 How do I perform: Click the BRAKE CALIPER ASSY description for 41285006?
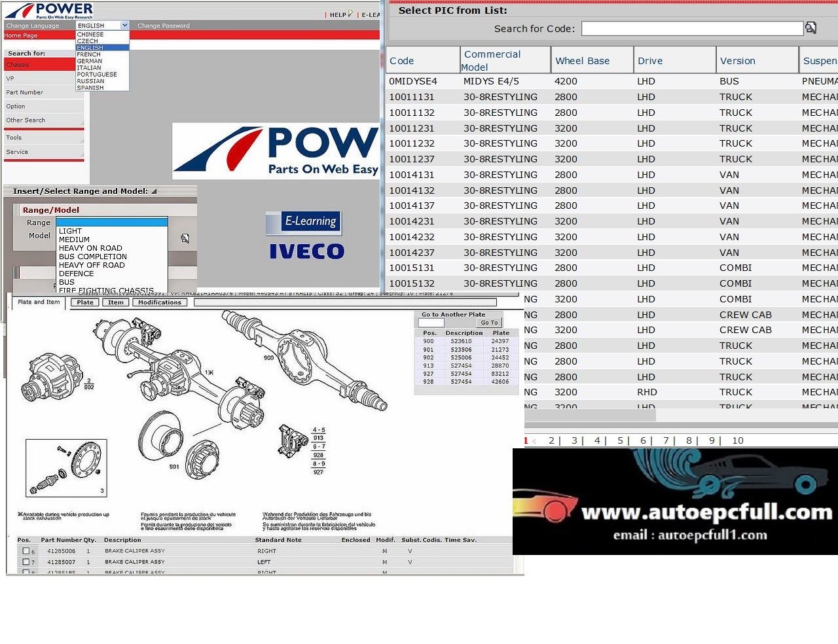[135, 551]
